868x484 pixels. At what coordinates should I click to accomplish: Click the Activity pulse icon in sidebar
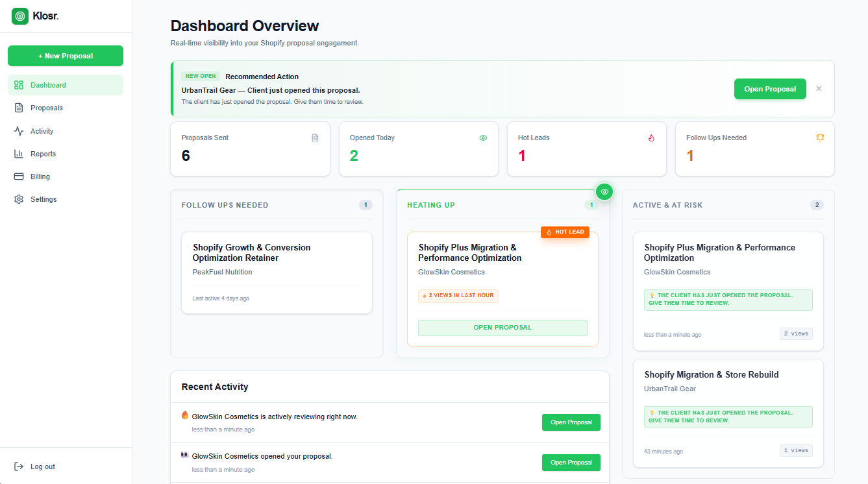click(x=19, y=130)
